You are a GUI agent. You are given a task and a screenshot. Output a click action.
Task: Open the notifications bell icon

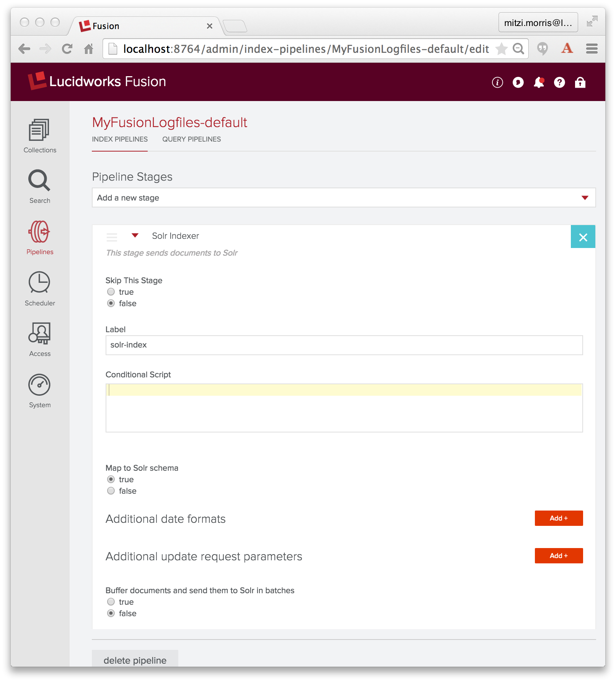point(539,82)
